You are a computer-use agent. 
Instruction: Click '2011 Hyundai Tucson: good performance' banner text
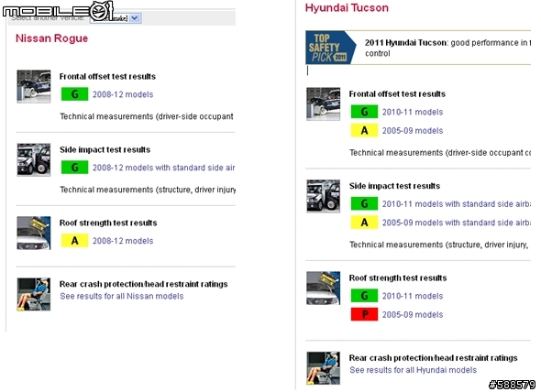tap(447, 48)
